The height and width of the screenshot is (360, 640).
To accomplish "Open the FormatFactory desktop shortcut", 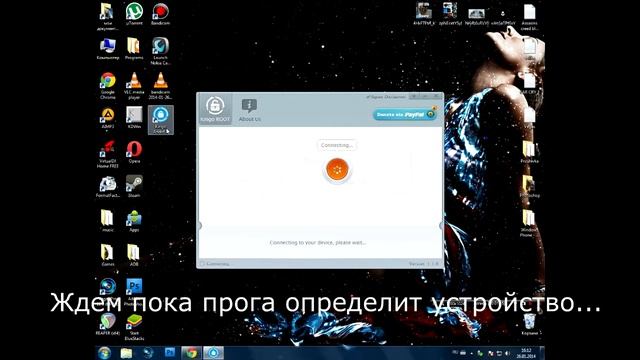I will [x=108, y=187].
